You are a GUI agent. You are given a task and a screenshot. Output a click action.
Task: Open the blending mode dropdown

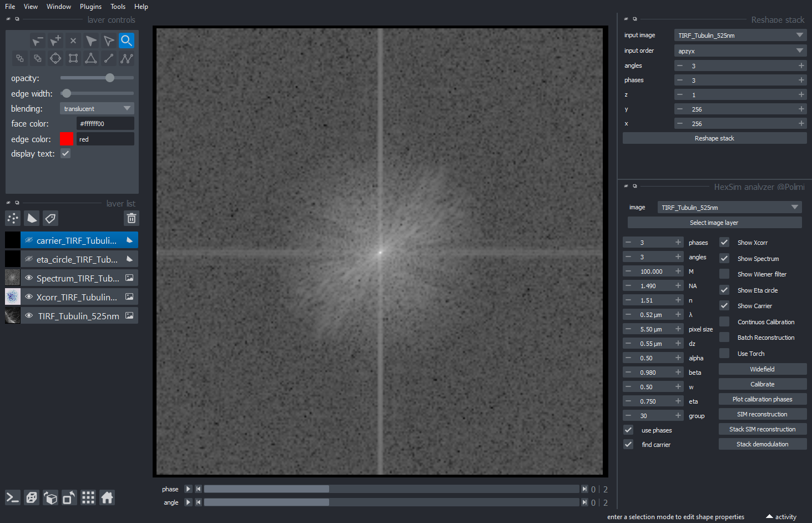point(97,108)
